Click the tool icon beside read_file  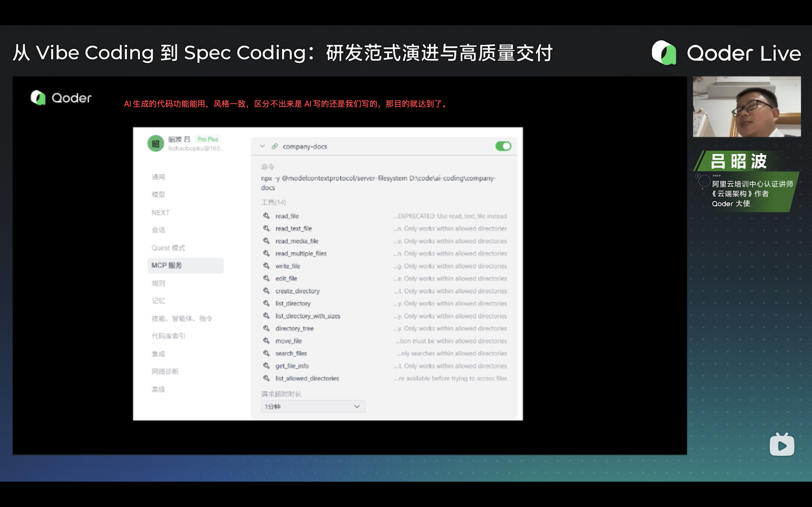pyautogui.click(x=266, y=216)
